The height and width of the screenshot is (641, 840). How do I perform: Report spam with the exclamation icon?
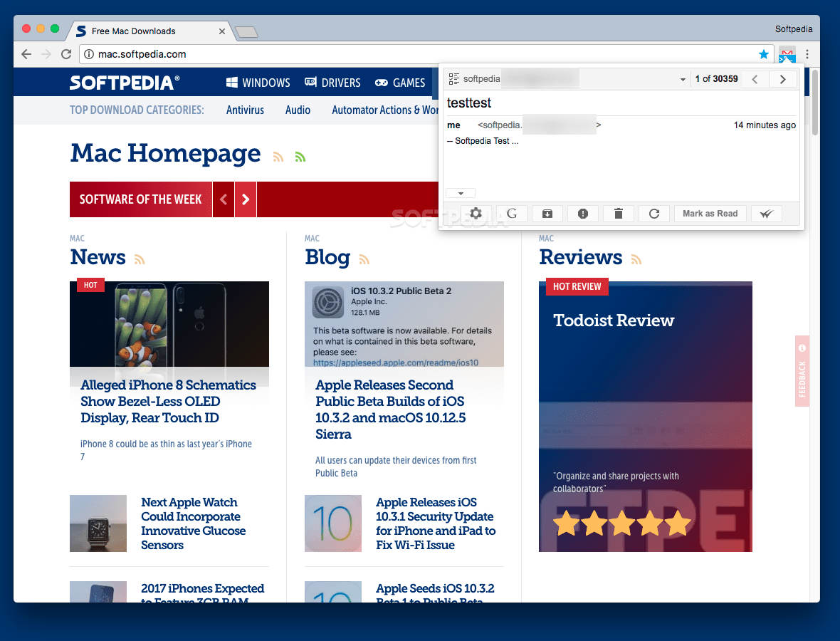pyautogui.click(x=583, y=213)
